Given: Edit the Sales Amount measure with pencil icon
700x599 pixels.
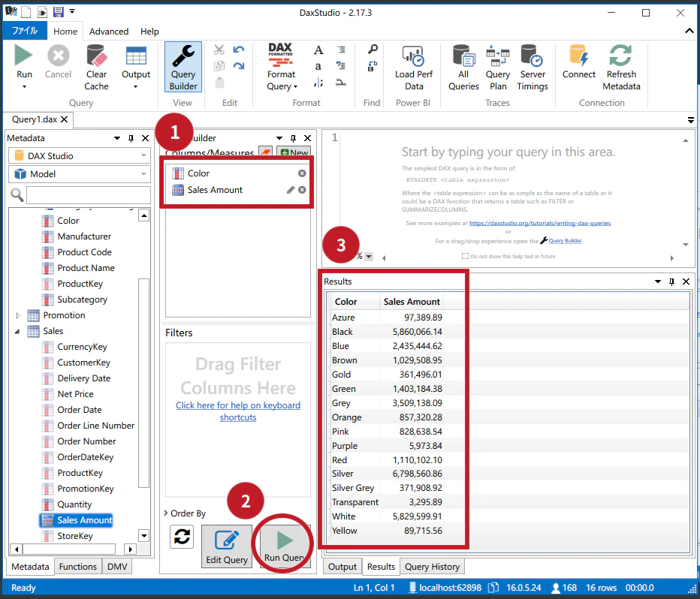Looking at the screenshot, I should 291,190.
